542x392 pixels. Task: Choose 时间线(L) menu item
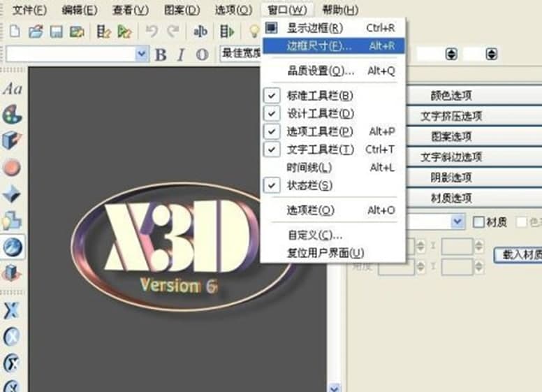point(333,168)
